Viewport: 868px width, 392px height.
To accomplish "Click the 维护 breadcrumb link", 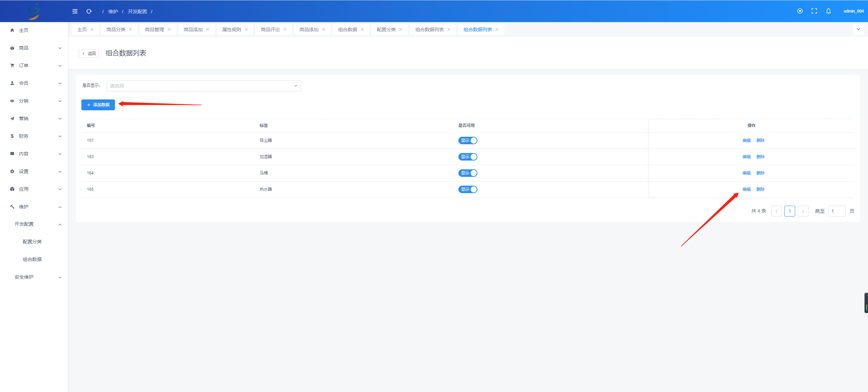I will coord(113,12).
